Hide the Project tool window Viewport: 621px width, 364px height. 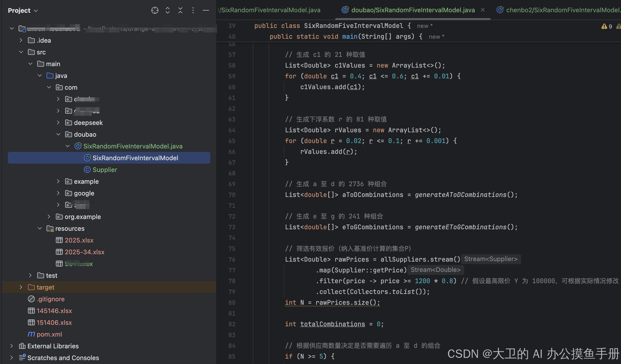pos(206,10)
